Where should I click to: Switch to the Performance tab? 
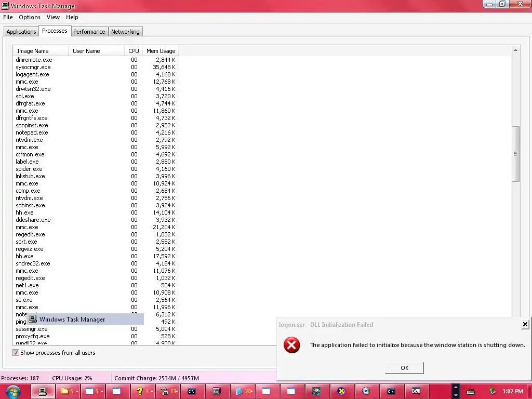point(89,32)
